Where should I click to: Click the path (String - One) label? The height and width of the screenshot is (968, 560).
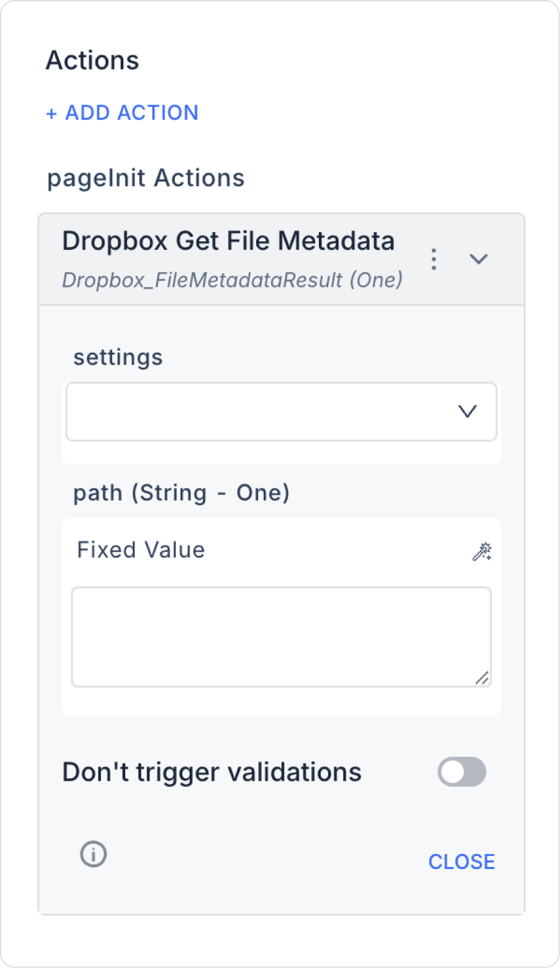click(182, 493)
